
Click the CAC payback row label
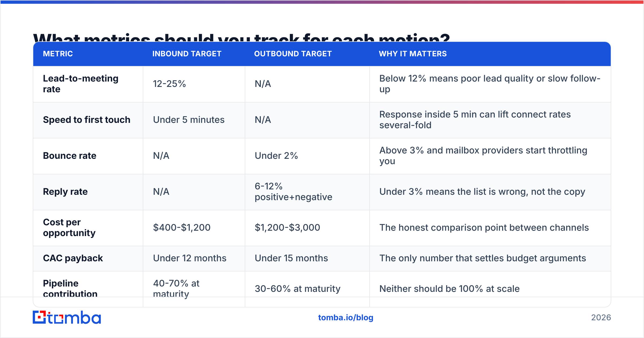[x=73, y=258]
